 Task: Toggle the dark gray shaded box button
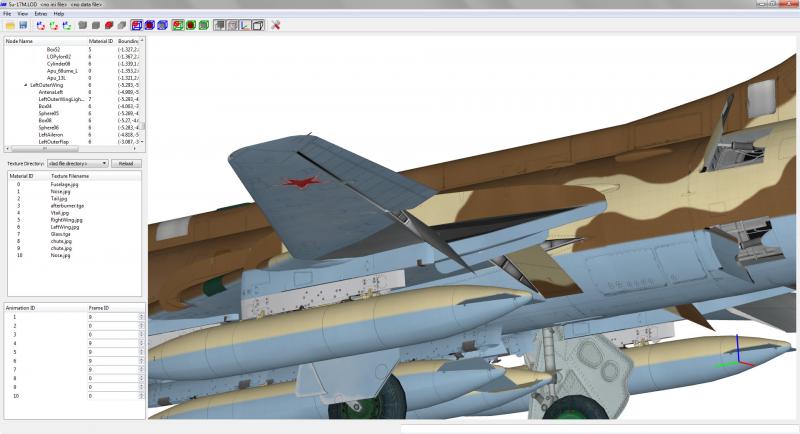click(x=219, y=25)
